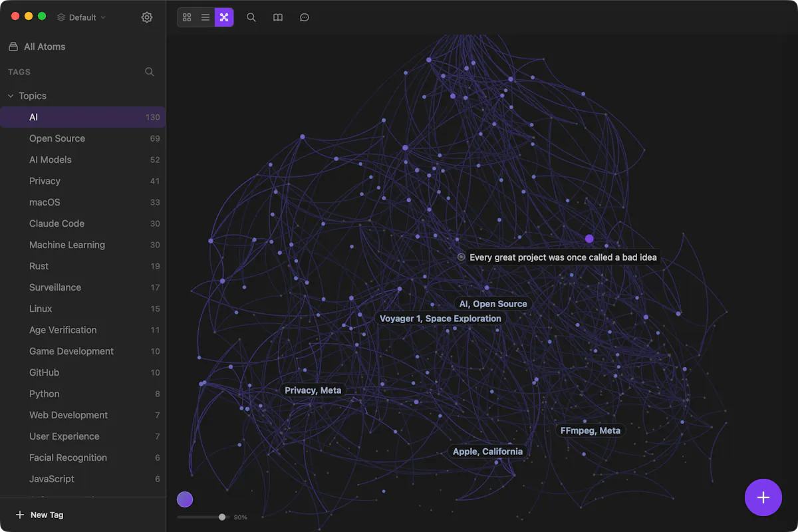Click the "FFmpeg, Meta" cluster label
Screen dimensions: 798x532
pos(591,430)
